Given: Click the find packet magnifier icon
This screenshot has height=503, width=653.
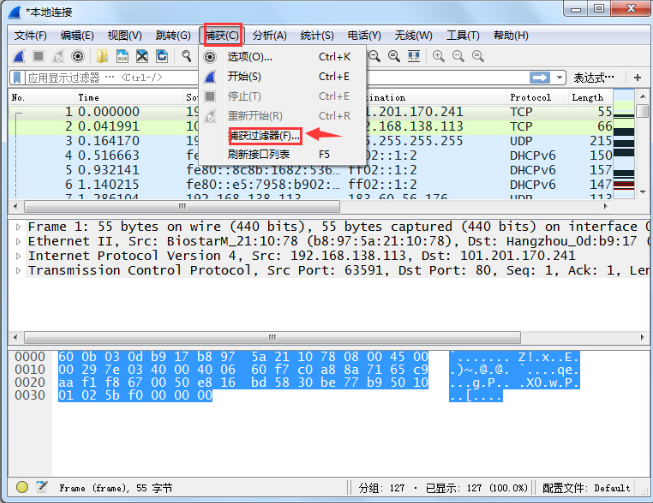Looking at the screenshot, I should click(187, 56).
